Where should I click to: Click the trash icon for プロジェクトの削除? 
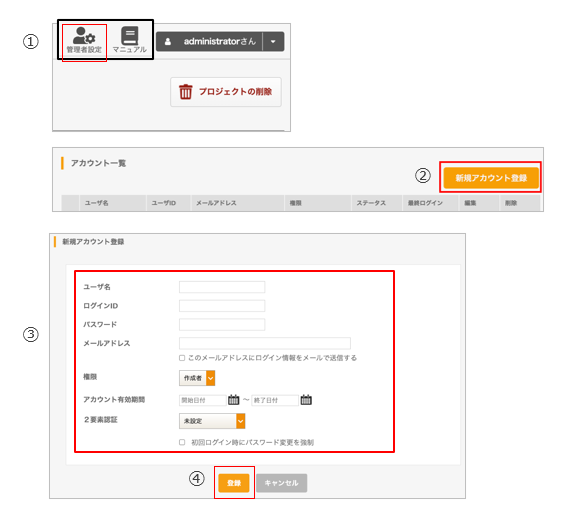point(186,92)
